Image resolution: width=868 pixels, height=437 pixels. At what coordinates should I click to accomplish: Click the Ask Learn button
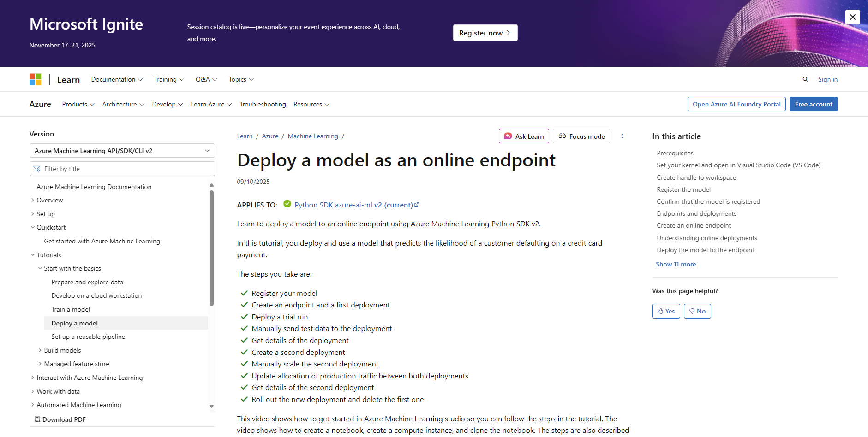click(x=524, y=136)
